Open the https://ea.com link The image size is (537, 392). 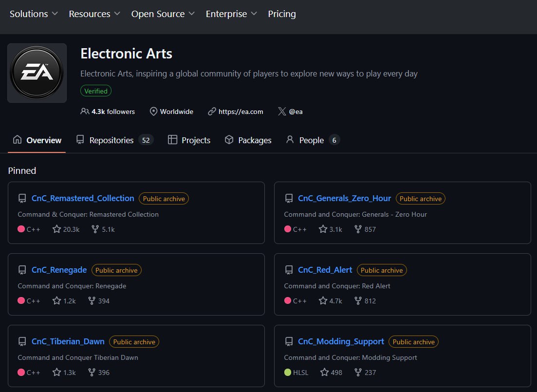click(241, 112)
